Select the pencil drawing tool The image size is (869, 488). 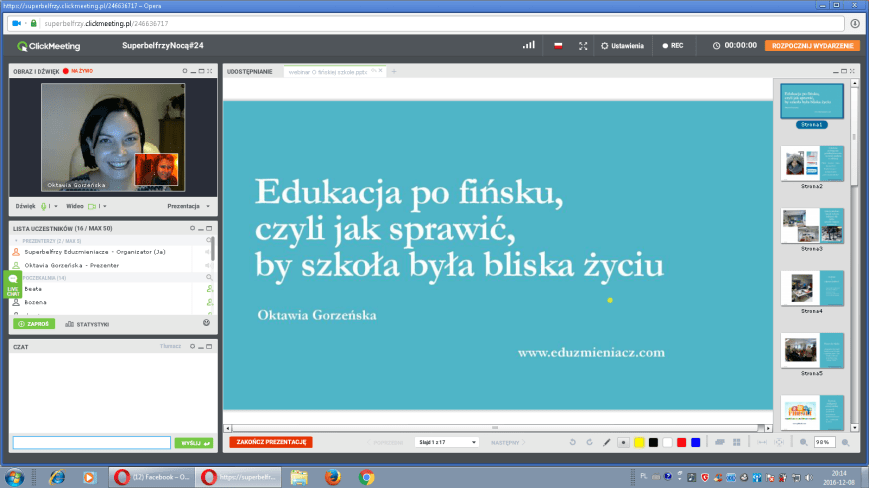[x=606, y=441]
